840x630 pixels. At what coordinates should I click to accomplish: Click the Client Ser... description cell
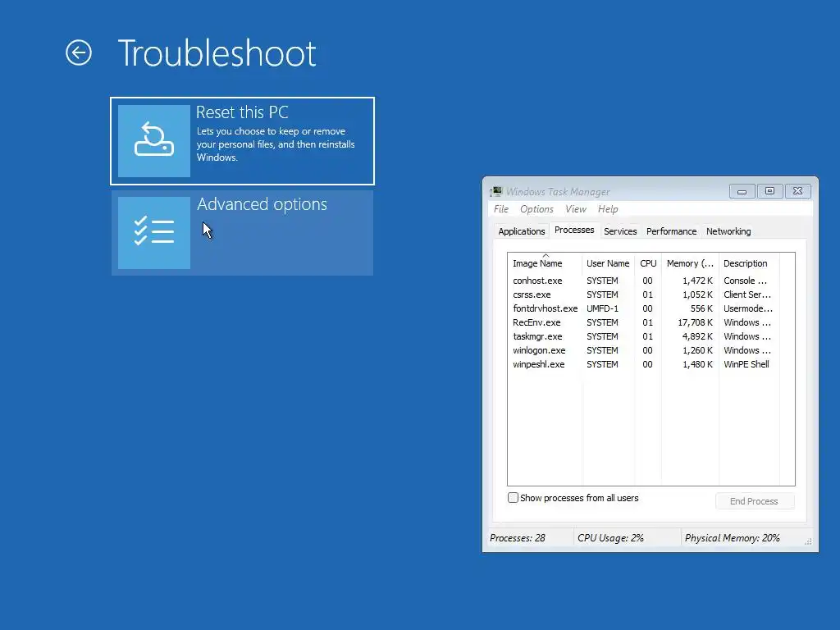coord(747,294)
